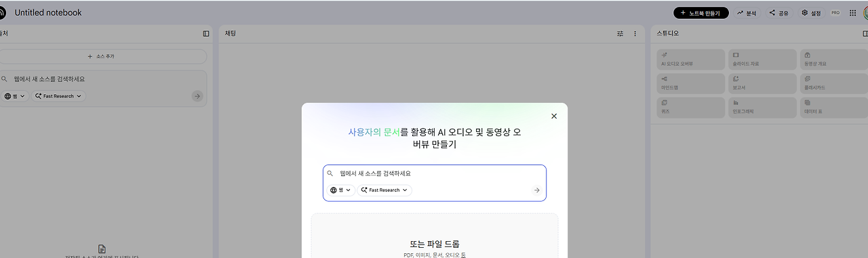Image resolution: width=868 pixels, height=258 pixels.
Task: Click the 노트북 만들기 button
Action: 701,13
